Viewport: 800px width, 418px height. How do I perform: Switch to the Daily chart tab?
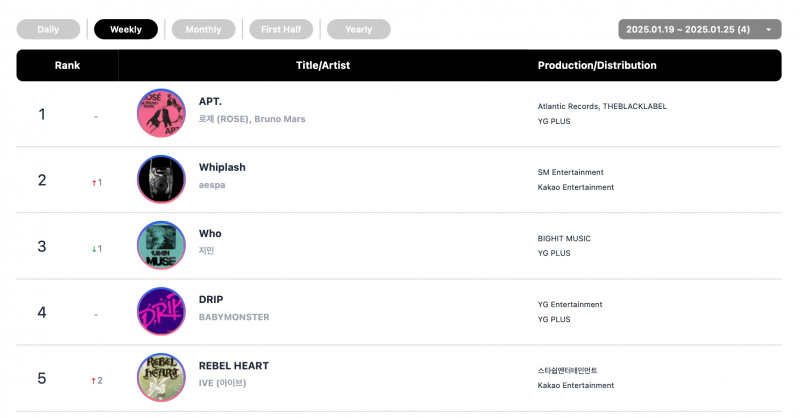[x=48, y=29]
